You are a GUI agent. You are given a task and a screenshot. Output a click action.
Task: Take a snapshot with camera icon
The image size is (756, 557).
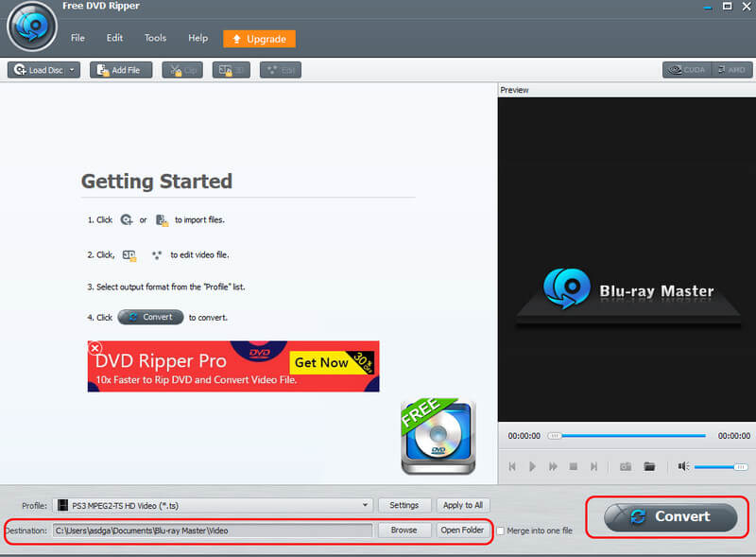[626, 466]
